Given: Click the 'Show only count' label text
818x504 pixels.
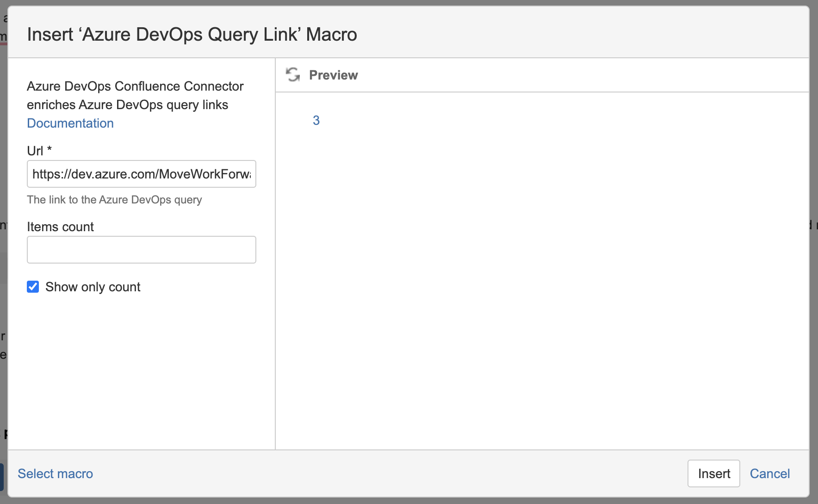Looking at the screenshot, I should [x=93, y=287].
